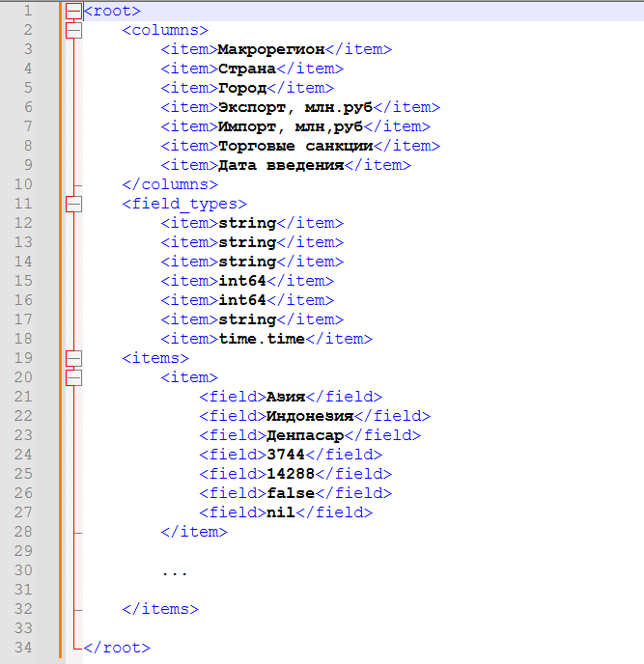The height and width of the screenshot is (664, 644).
Task: Click the Дата введения item value
Action: point(281,165)
